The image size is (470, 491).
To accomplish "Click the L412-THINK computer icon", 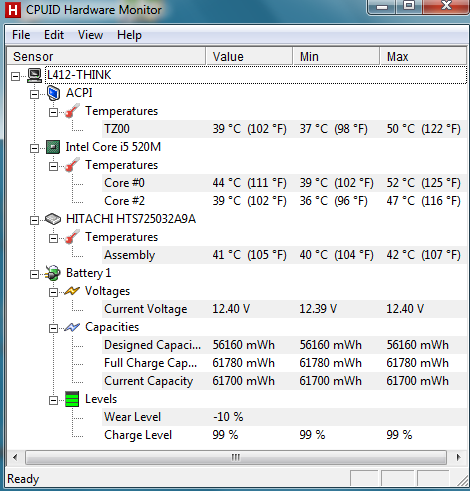I will tap(34, 75).
